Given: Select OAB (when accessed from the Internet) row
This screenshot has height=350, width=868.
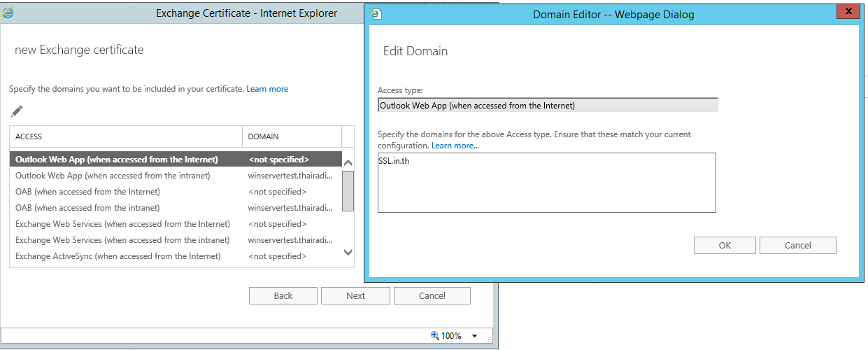Looking at the screenshot, I should point(87,192).
